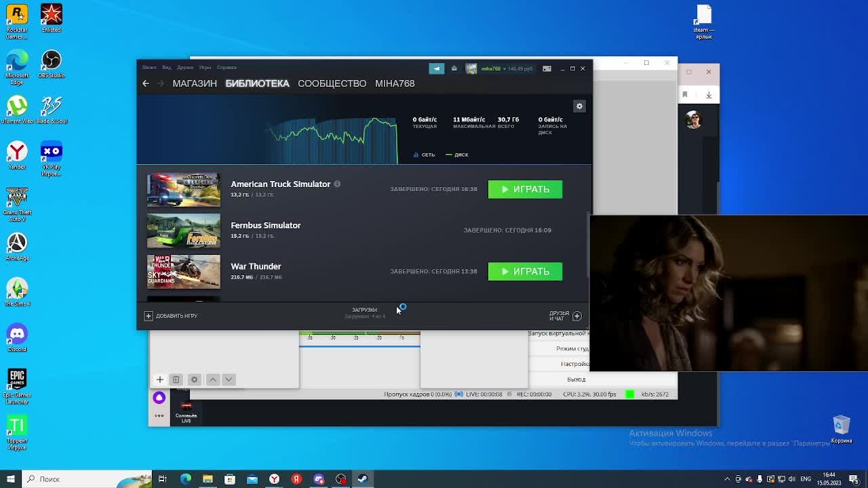This screenshot has height=488, width=868.
Task: Switch to the МАГАЗИН tab
Action: pyautogui.click(x=195, y=83)
